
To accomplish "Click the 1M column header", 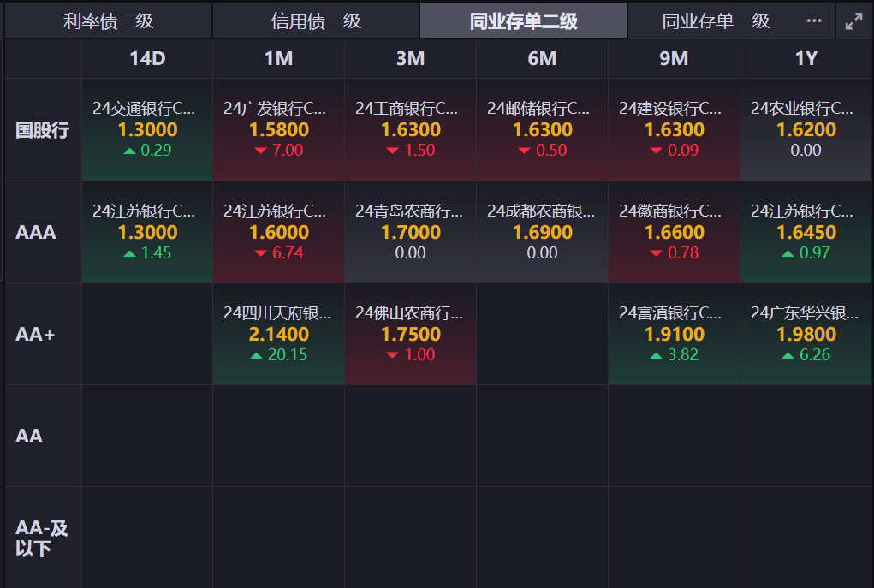I will point(279,58).
